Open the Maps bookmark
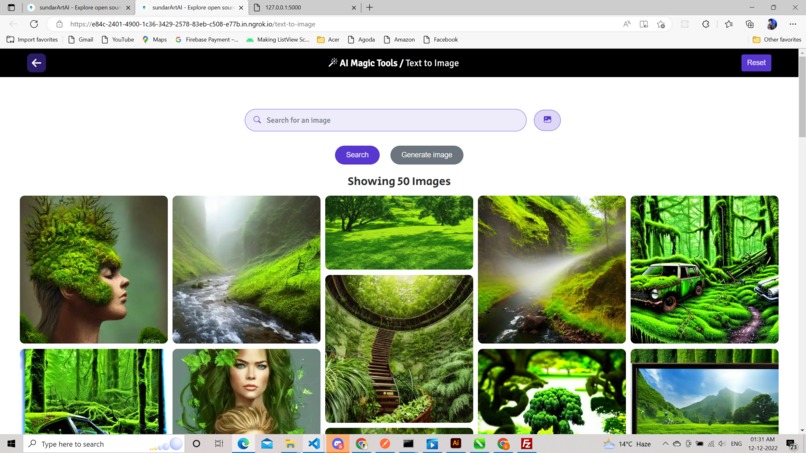The height and width of the screenshot is (453, 806). pyautogui.click(x=154, y=39)
